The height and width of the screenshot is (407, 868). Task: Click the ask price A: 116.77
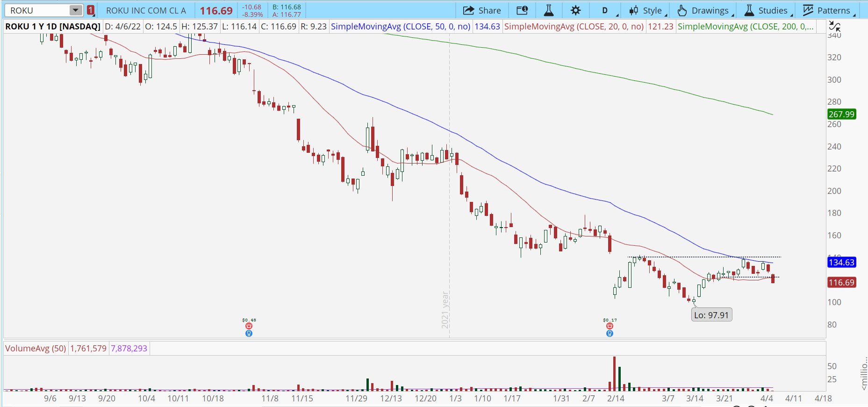click(x=287, y=14)
